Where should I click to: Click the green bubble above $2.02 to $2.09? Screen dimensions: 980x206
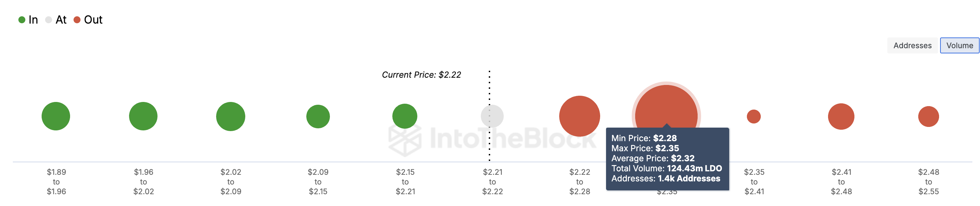tap(231, 116)
